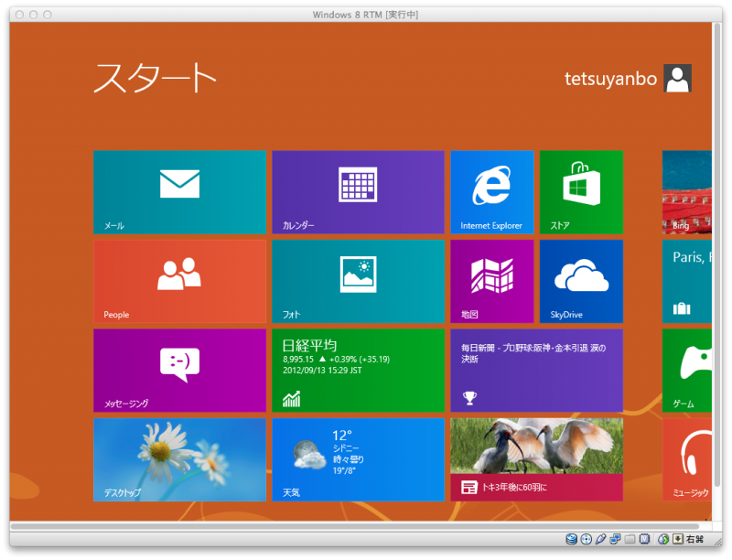Click the tetsuyanbo user account name
Viewport: 732px width, 560px height.
click(x=610, y=79)
